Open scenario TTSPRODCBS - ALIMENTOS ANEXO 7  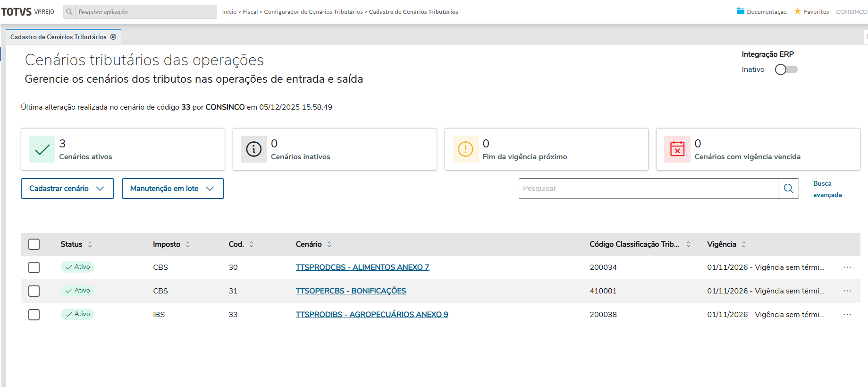pyautogui.click(x=362, y=267)
